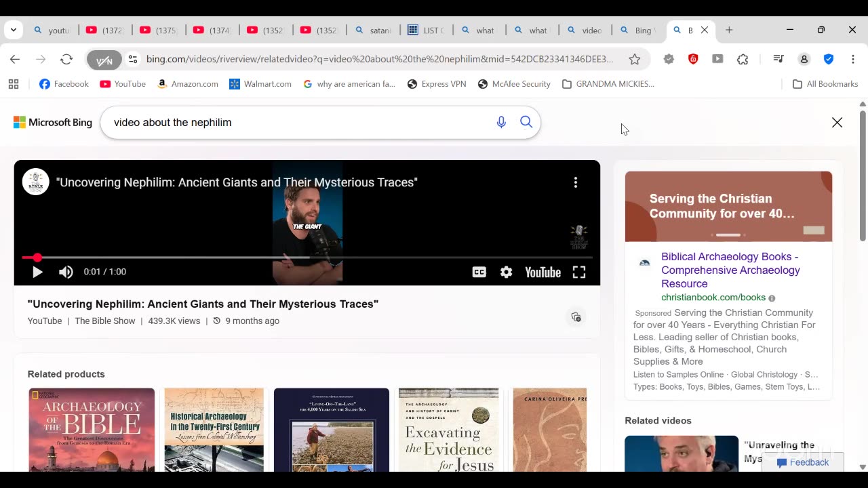Click the bold video title below the player

click(x=203, y=304)
